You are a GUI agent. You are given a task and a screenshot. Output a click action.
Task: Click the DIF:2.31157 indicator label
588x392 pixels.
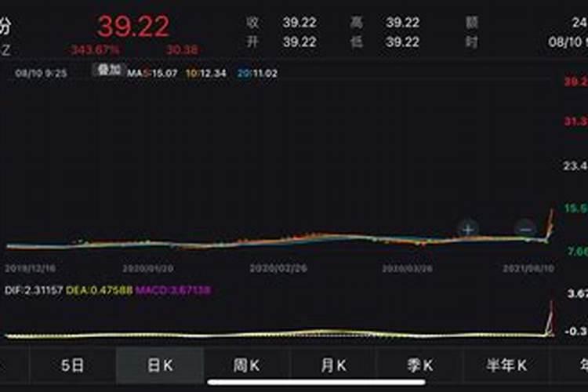35,290
